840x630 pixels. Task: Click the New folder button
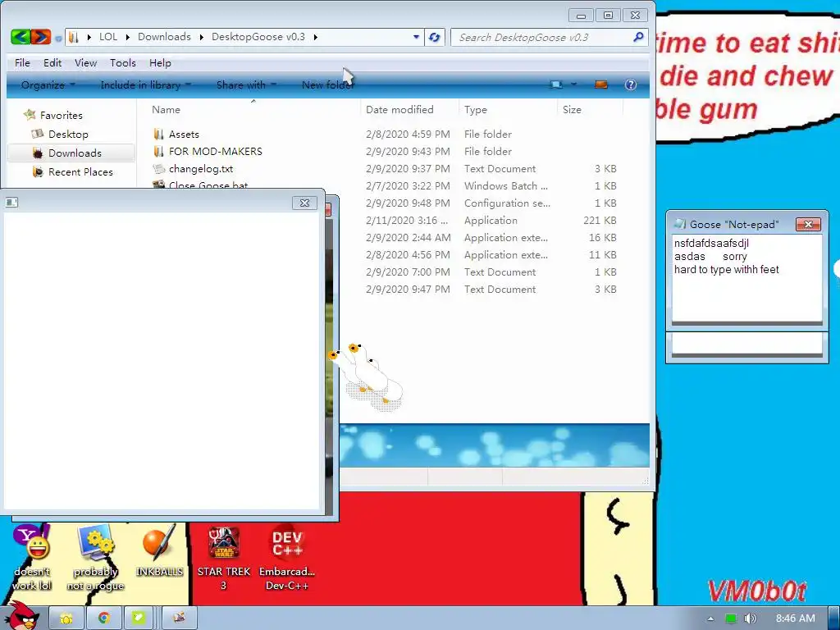pyautogui.click(x=328, y=84)
